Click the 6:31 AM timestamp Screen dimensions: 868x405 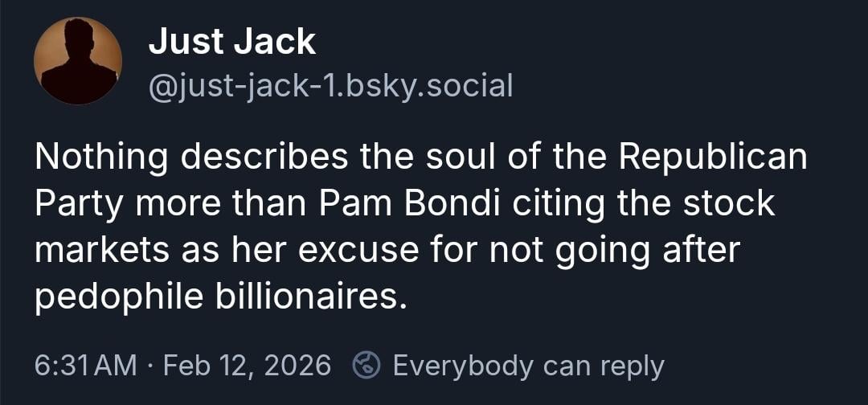pos(86,366)
